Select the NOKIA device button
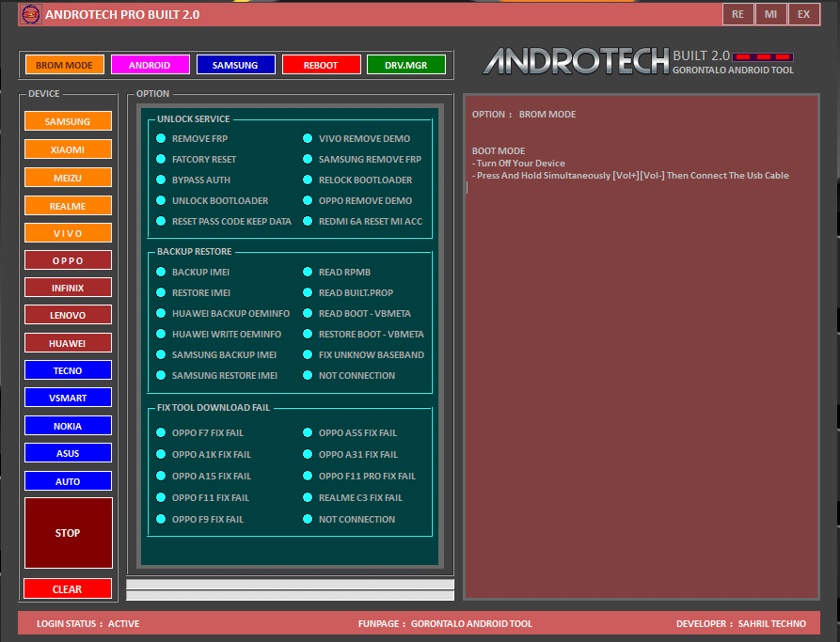 pos(68,426)
